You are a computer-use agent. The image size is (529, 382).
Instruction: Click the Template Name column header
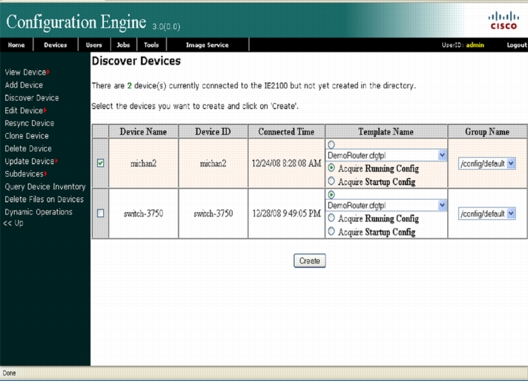click(x=386, y=132)
